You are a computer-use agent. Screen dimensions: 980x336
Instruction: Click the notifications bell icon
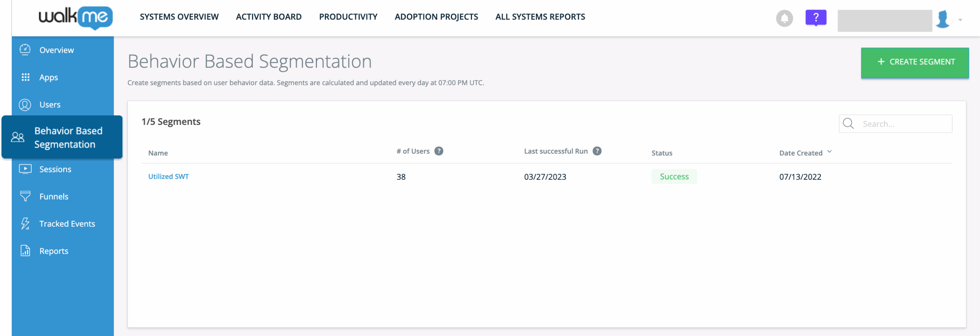(784, 18)
